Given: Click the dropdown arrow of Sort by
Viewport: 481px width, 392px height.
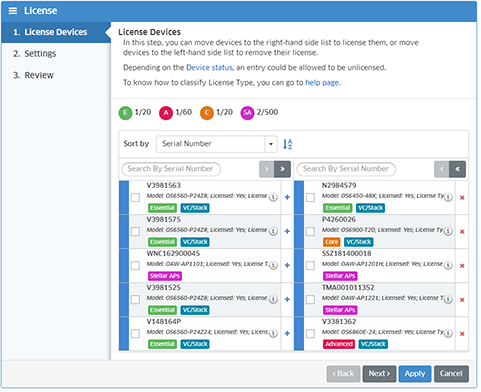Looking at the screenshot, I should (271, 144).
